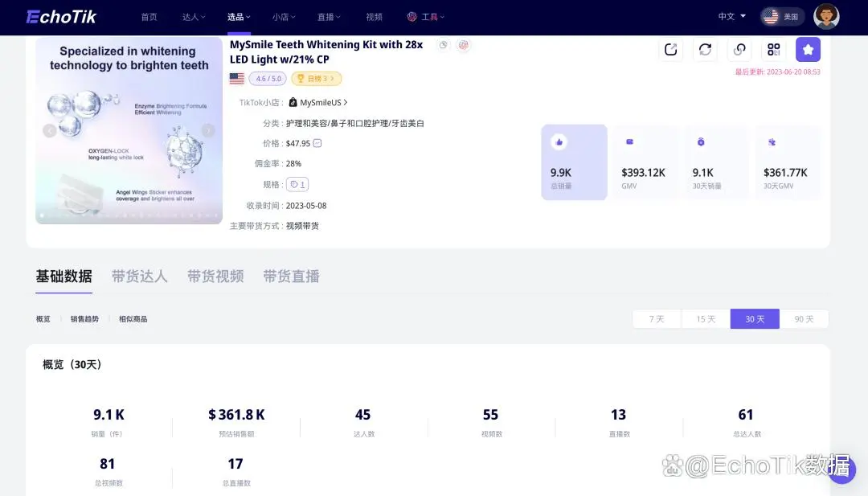The width and height of the screenshot is (868, 496).
Task: Jump to the 销售趋势 section
Action: (x=84, y=319)
